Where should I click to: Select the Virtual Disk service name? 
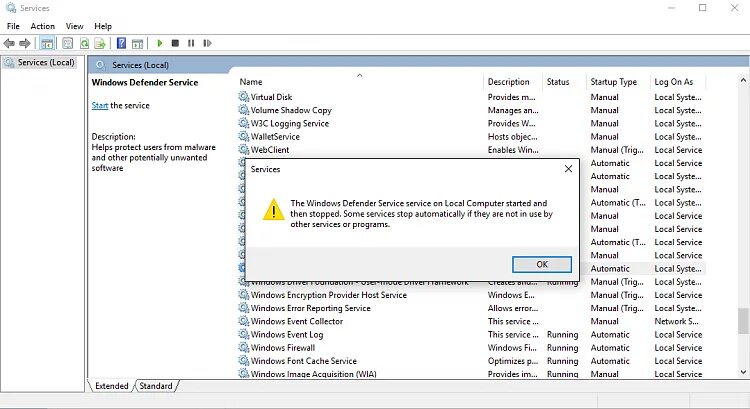(x=272, y=97)
